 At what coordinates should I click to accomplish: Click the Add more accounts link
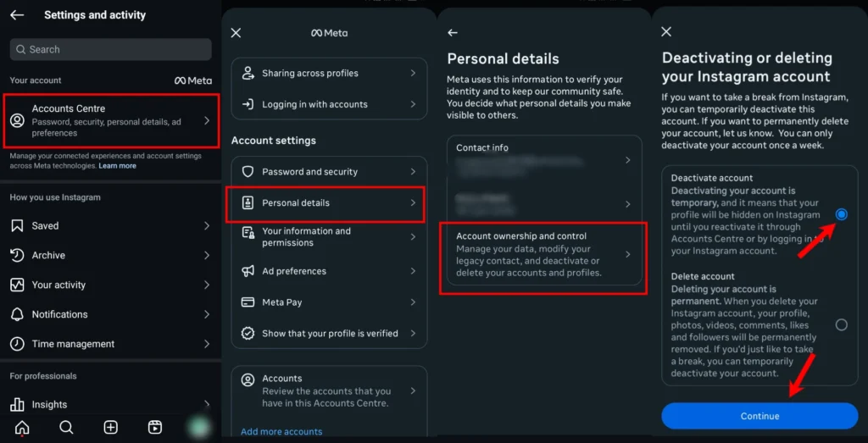click(281, 431)
